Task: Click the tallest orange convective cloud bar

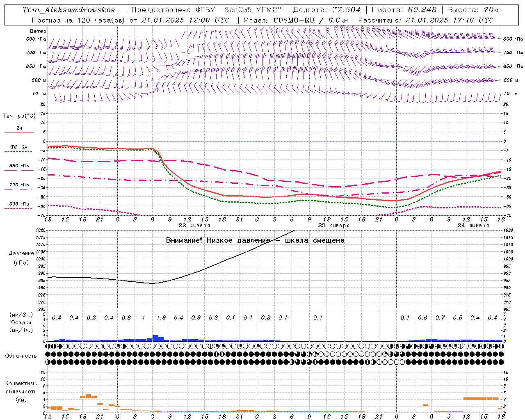Action: (x=88, y=396)
